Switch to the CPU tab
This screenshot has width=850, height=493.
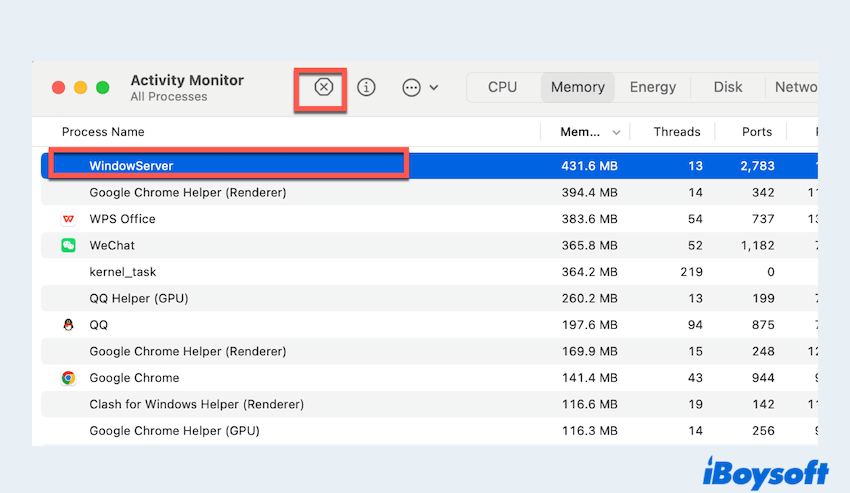click(502, 87)
